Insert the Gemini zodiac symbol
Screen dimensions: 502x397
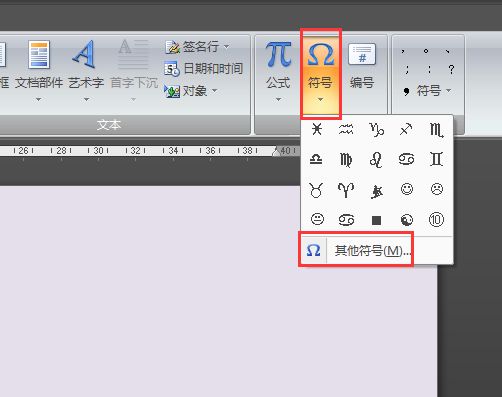[436, 159]
